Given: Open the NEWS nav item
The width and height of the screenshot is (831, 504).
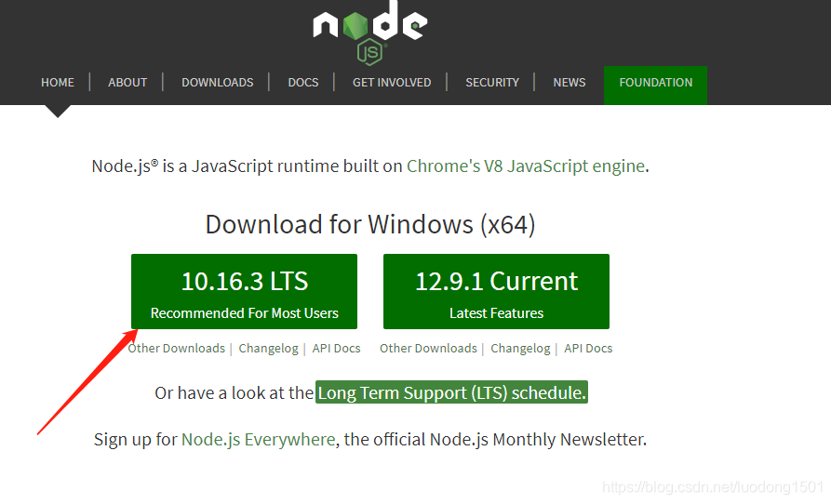Looking at the screenshot, I should 570,83.
